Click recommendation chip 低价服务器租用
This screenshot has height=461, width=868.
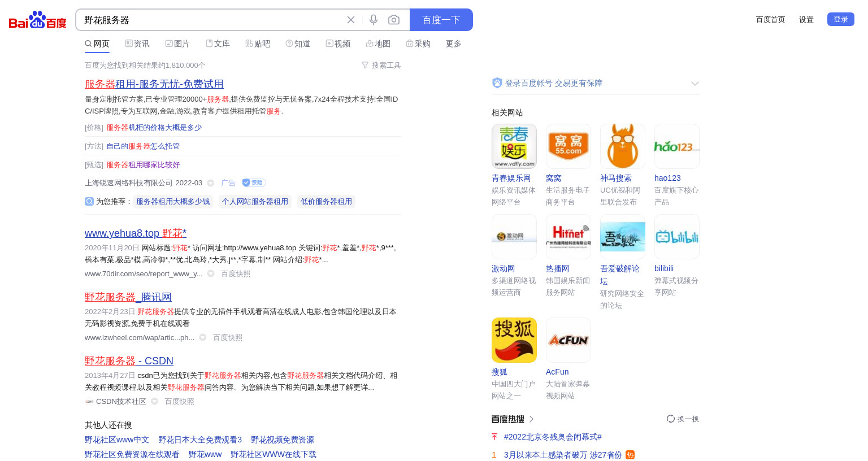pyautogui.click(x=326, y=202)
